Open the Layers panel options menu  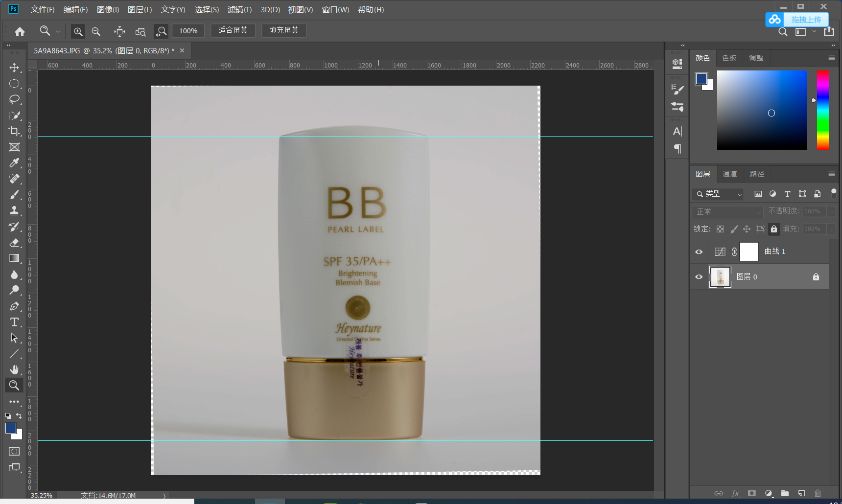[x=831, y=174]
